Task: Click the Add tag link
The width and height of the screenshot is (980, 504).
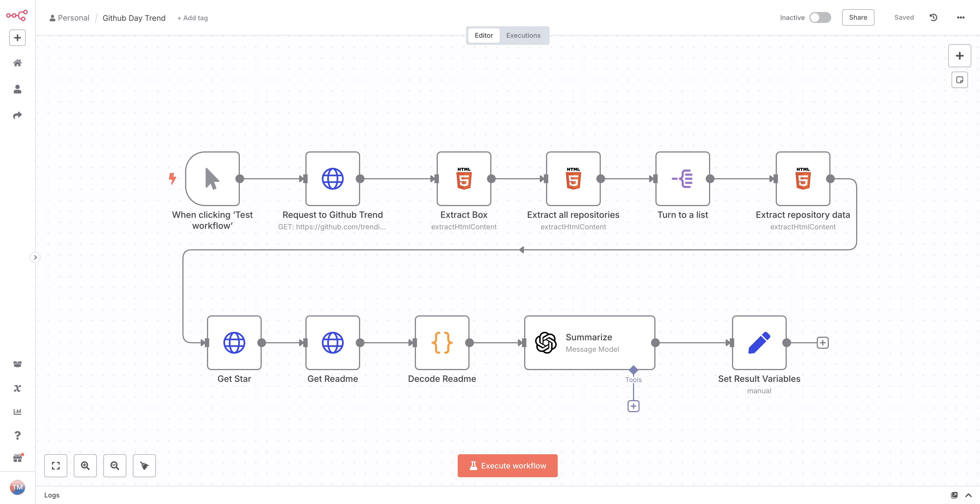Action: pos(192,18)
